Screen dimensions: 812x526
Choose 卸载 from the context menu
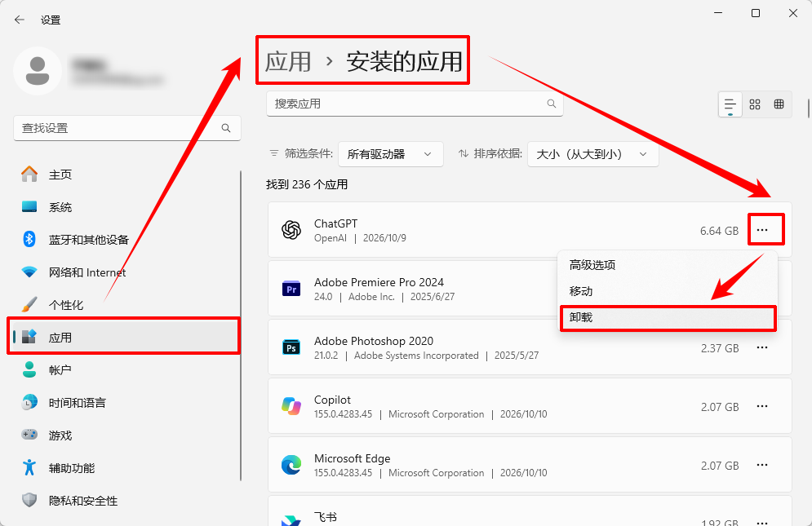click(x=668, y=317)
